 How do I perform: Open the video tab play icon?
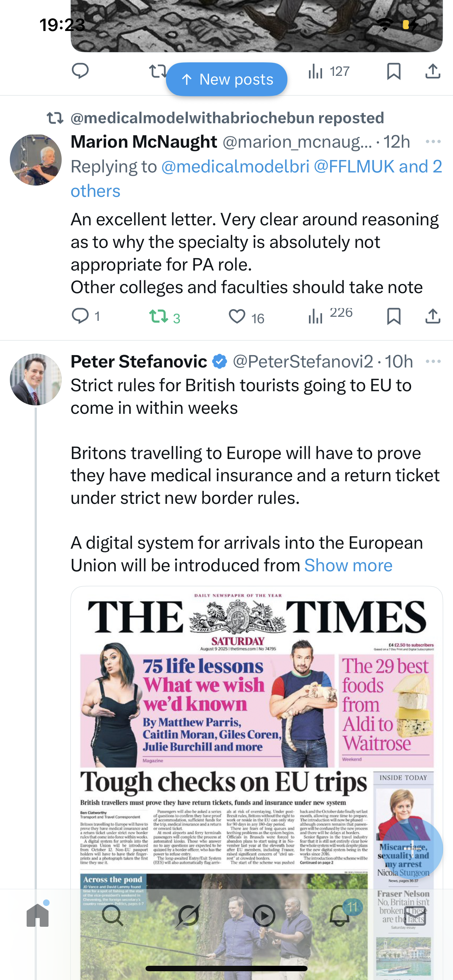(264, 916)
